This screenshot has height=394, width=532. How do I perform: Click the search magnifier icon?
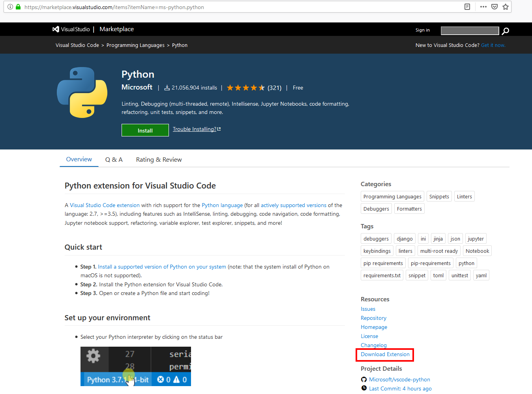(x=505, y=31)
